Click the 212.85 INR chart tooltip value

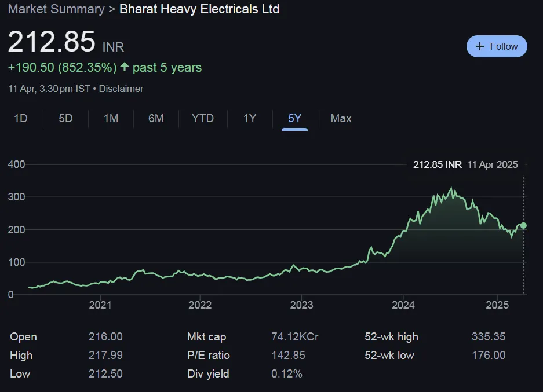coord(438,164)
